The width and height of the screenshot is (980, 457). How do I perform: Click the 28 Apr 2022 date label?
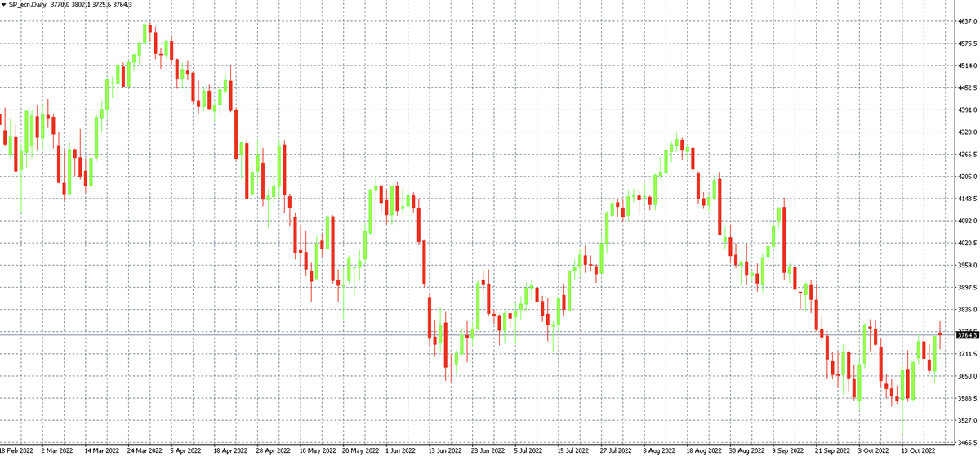click(273, 450)
